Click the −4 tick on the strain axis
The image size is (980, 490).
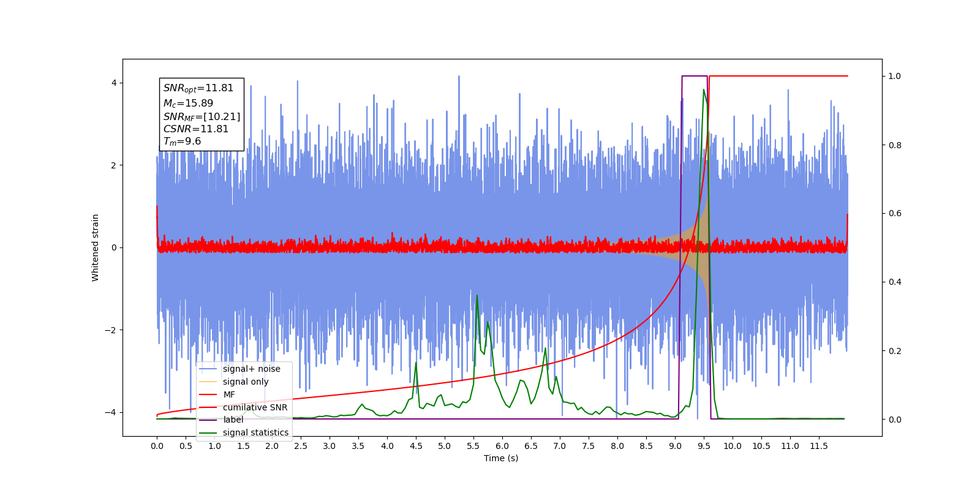[x=110, y=412]
